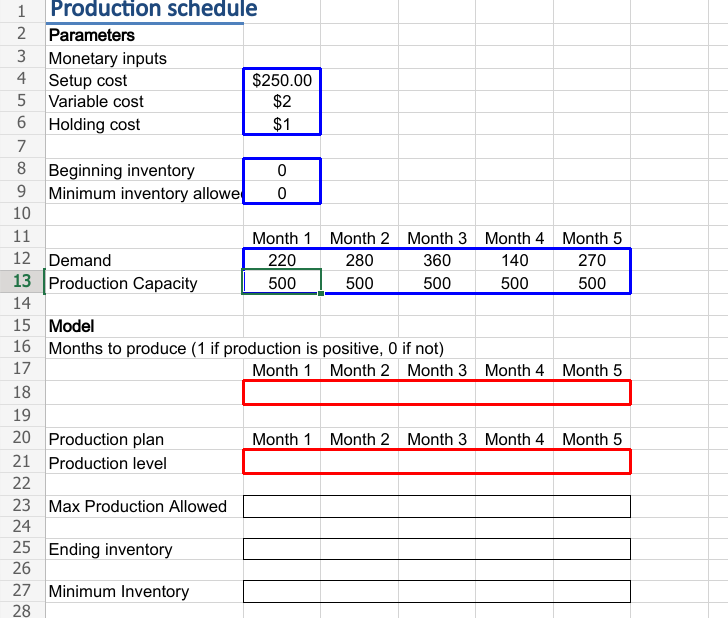Select the Month 5 demand value 270

tap(592, 260)
